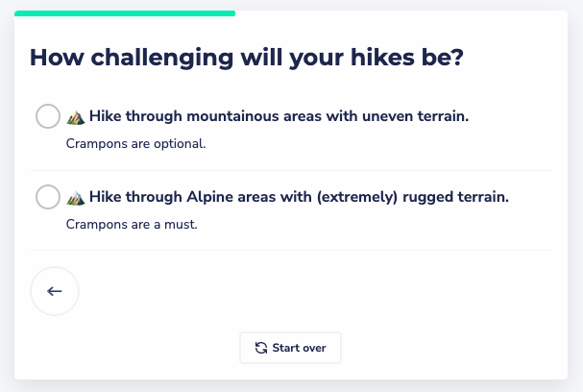Choose 'Hike through Alpine areas' label text
Screen dimensions: 583x392
[x=299, y=197]
